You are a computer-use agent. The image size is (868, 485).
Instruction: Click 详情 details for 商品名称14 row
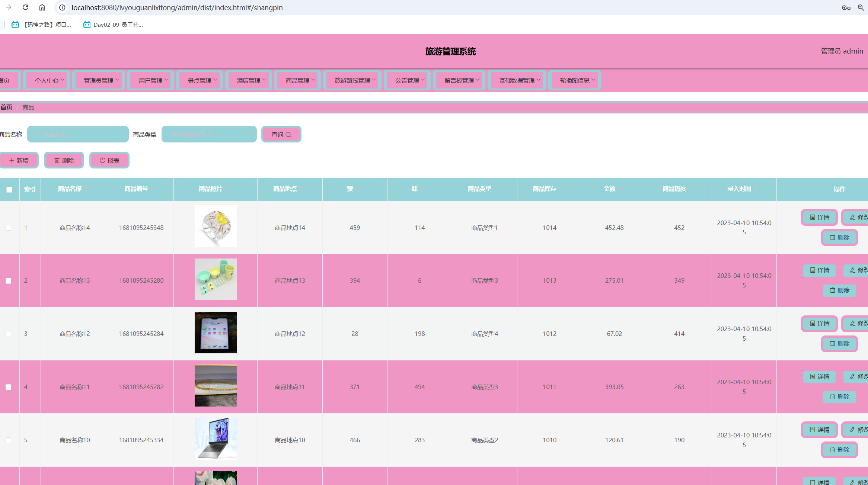(819, 217)
